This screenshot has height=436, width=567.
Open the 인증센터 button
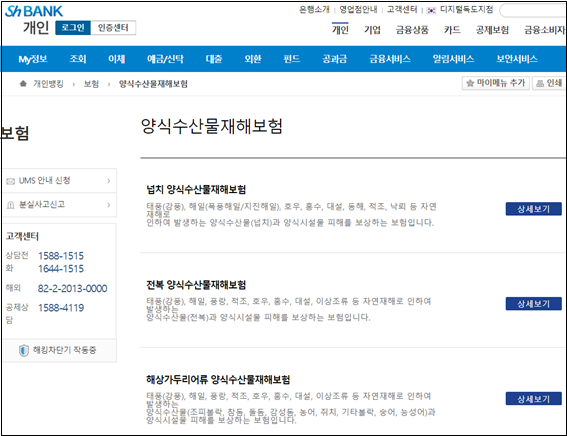[113, 28]
